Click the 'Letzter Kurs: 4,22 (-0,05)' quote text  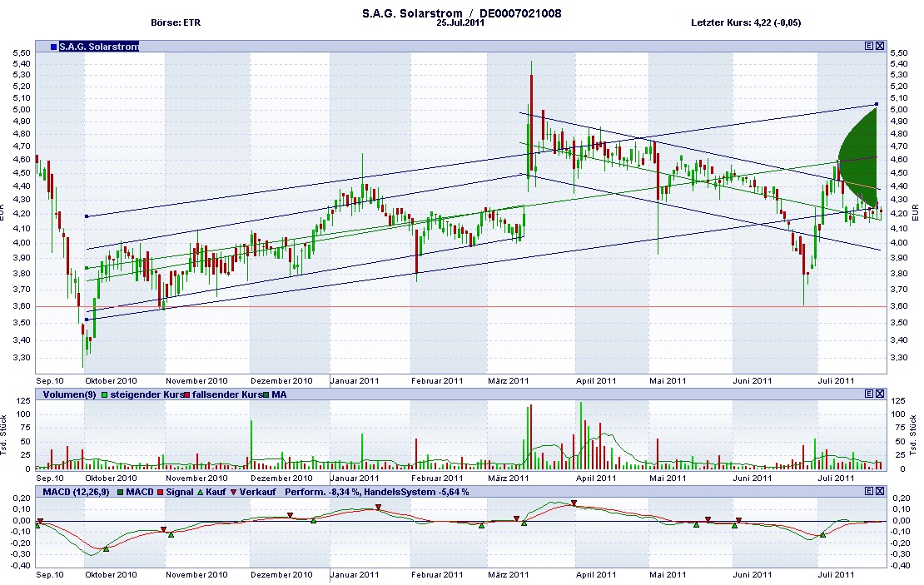coord(746,22)
